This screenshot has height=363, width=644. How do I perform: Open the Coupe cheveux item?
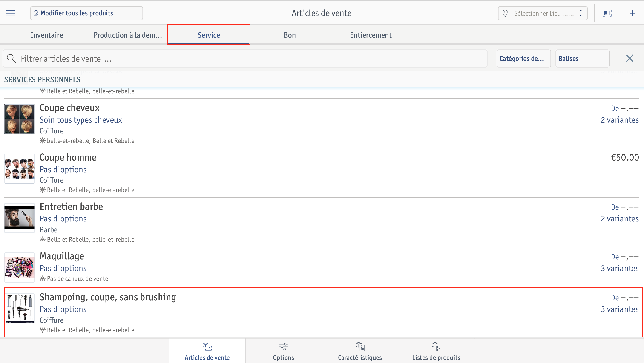(x=322, y=124)
